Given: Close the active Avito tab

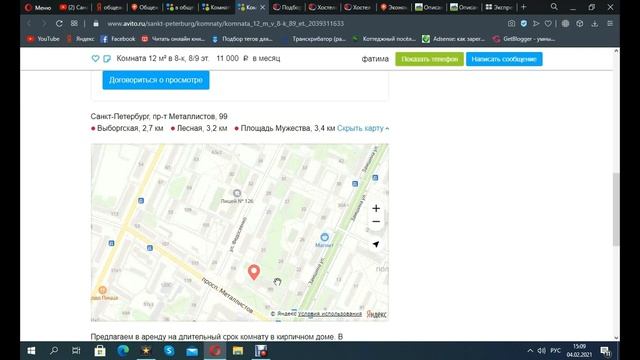Looking at the screenshot, I should point(262,7).
